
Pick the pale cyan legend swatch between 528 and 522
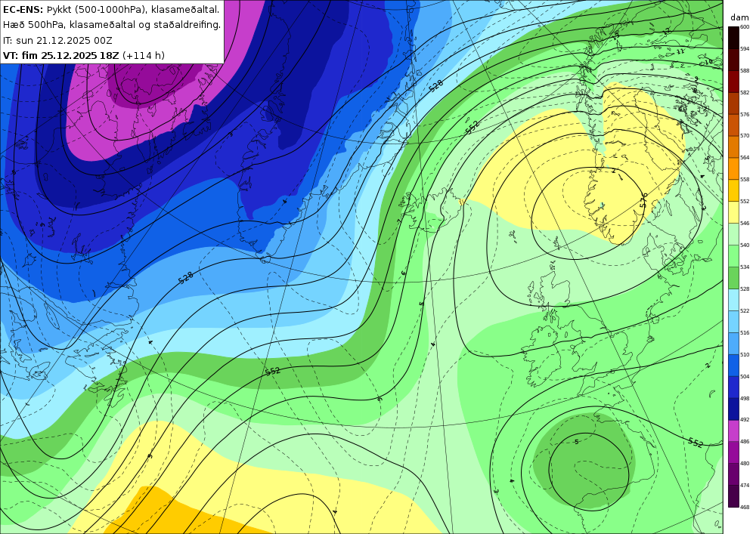click(733, 300)
